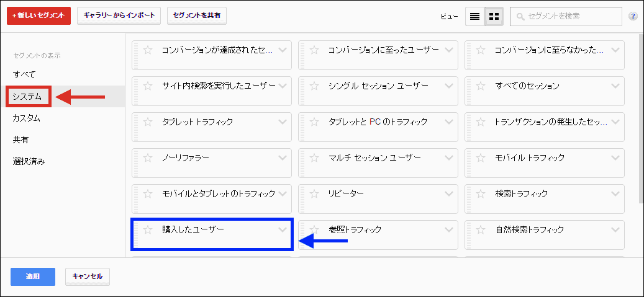
Task: Expand the 購入したユーザー segment dropdown arrow
Action: tap(283, 229)
